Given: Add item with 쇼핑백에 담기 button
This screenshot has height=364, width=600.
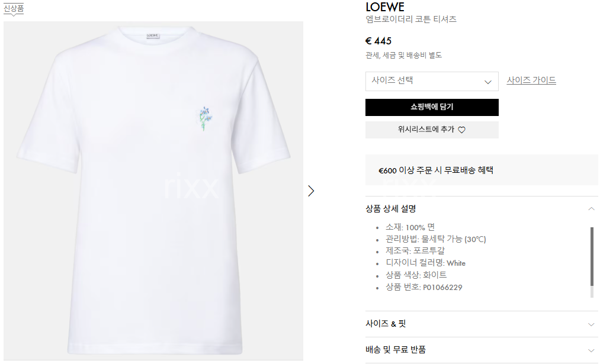Looking at the screenshot, I should click(432, 107).
